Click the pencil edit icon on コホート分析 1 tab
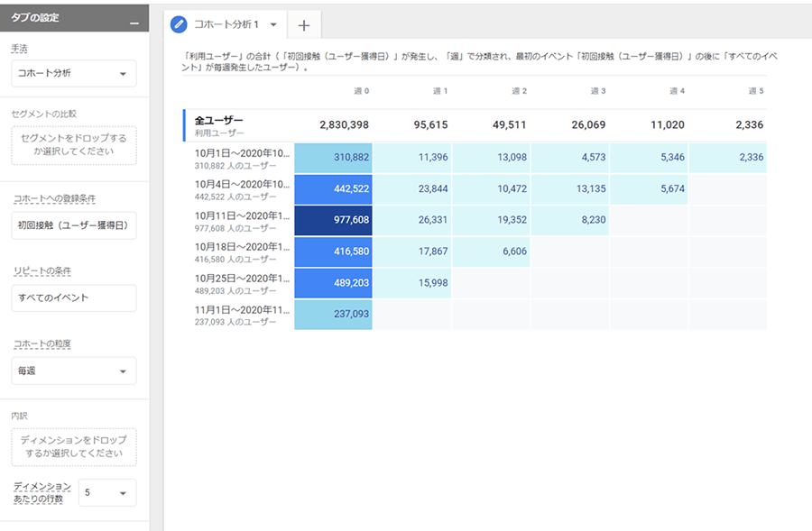 pyautogui.click(x=179, y=24)
